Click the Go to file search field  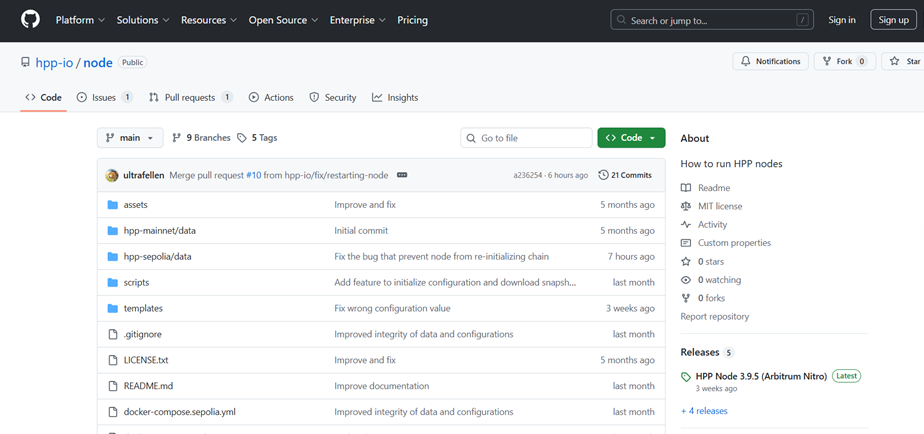(530, 138)
